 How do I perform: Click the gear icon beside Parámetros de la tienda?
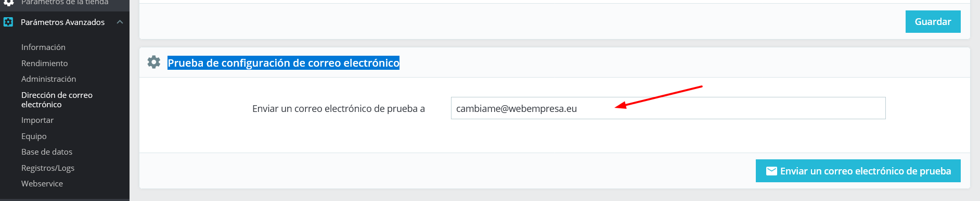(8, 3)
